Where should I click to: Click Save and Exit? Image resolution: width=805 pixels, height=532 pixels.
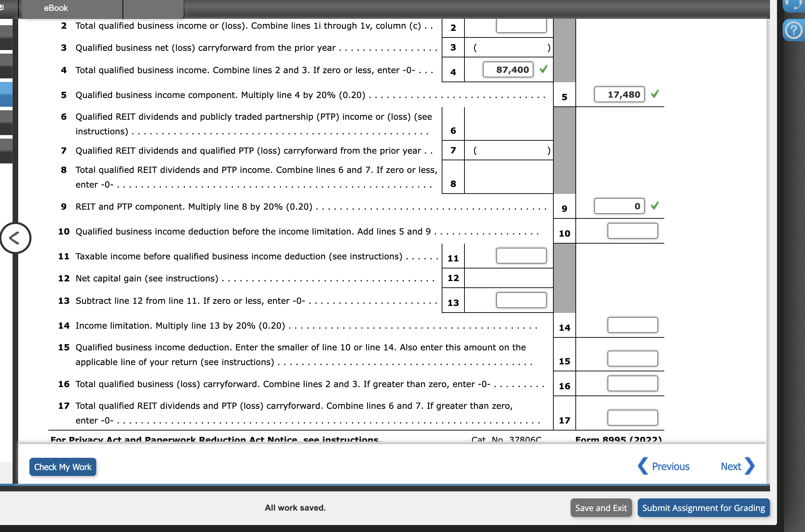601,507
